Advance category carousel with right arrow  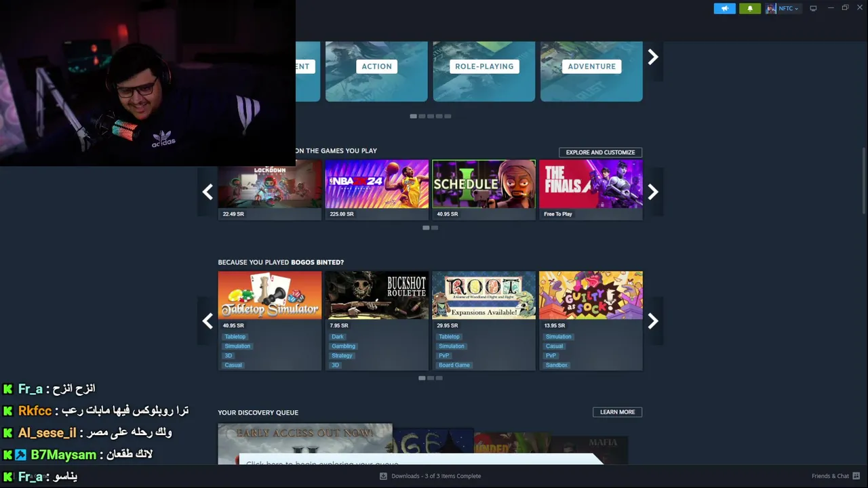653,57
